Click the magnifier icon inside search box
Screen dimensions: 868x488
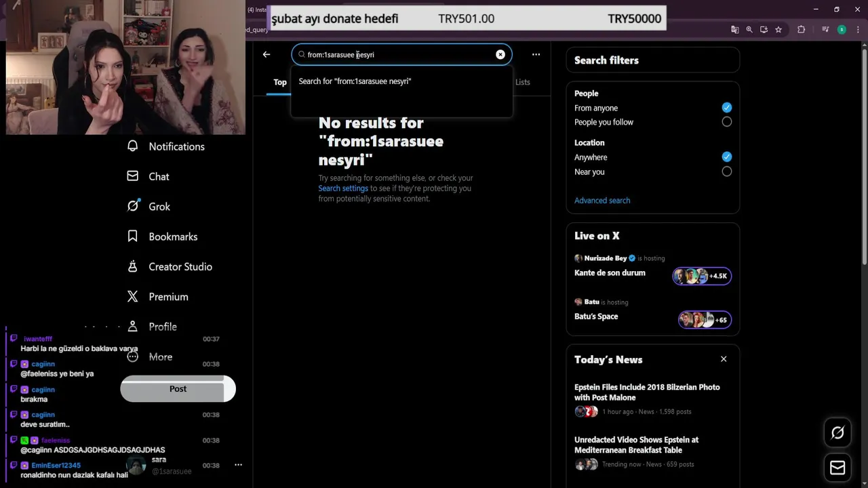[x=302, y=54]
